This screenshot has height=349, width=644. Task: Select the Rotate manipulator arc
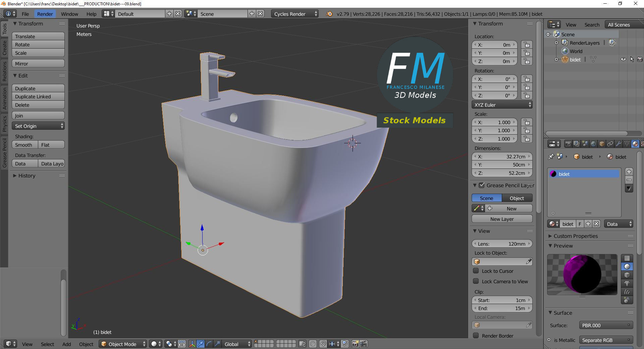coord(209,344)
